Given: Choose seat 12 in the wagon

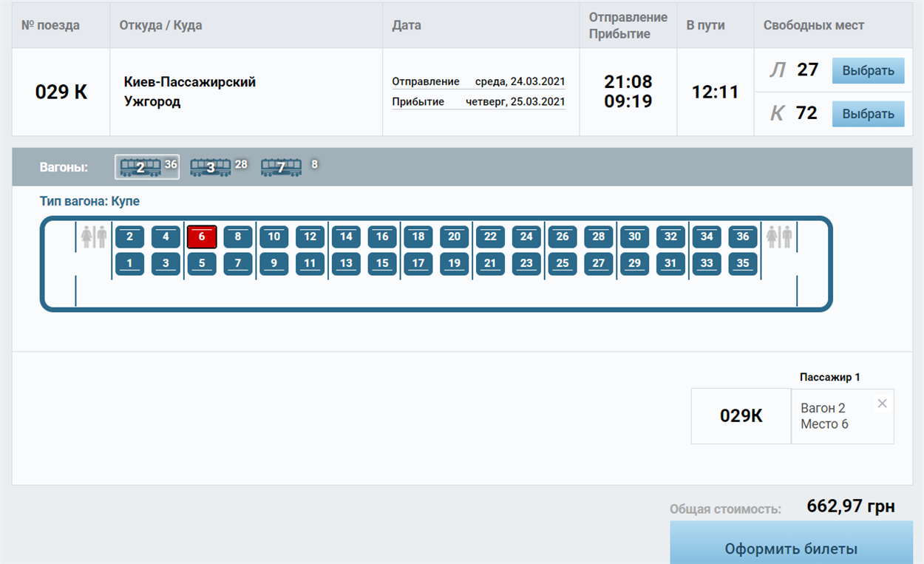Looking at the screenshot, I should click(310, 237).
